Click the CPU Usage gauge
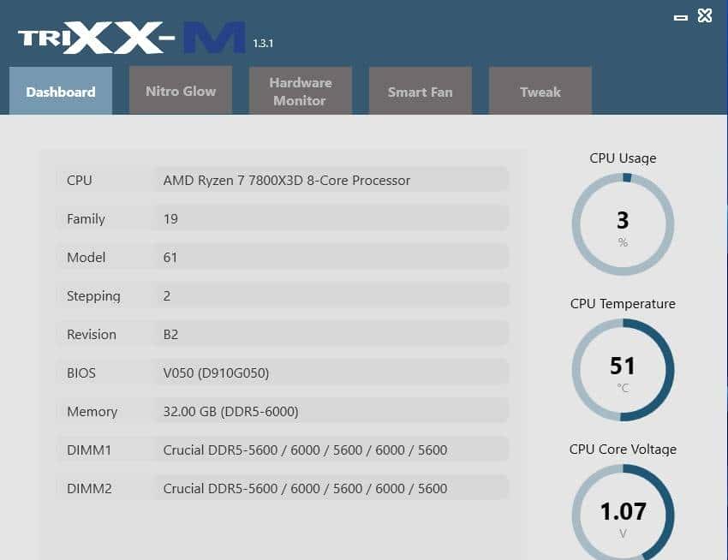 pos(623,224)
